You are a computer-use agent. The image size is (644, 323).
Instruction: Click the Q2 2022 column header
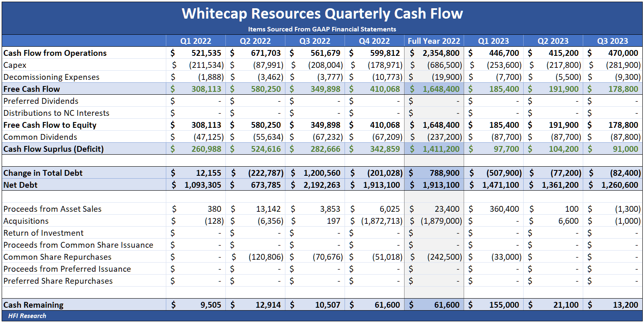(x=255, y=41)
